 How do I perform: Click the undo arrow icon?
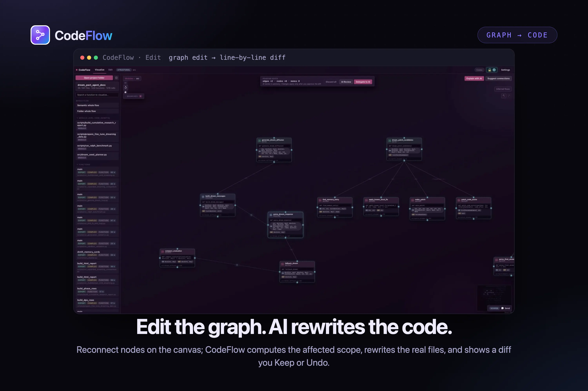coord(504,96)
